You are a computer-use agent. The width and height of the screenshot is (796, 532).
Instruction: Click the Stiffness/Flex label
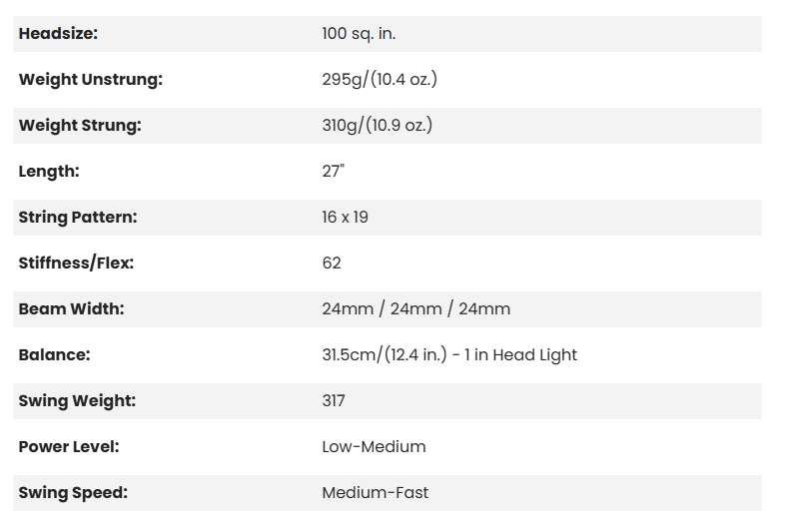click(76, 264)
